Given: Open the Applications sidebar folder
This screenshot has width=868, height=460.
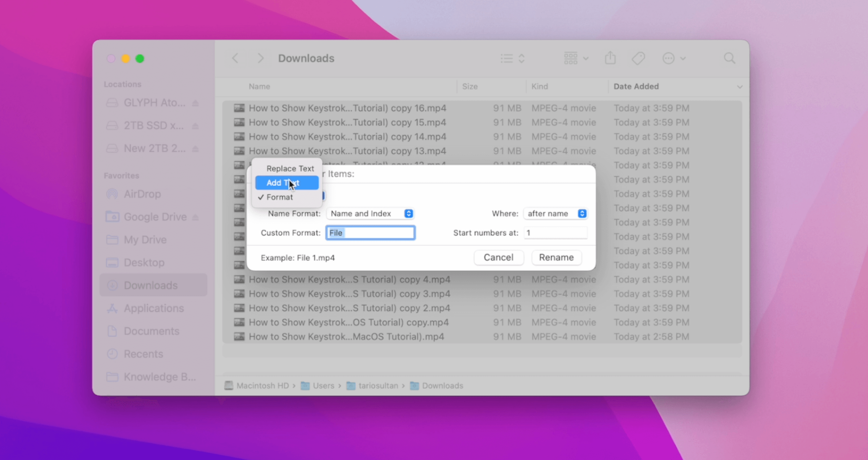Looking at the screenshot, I should [153, 308].
